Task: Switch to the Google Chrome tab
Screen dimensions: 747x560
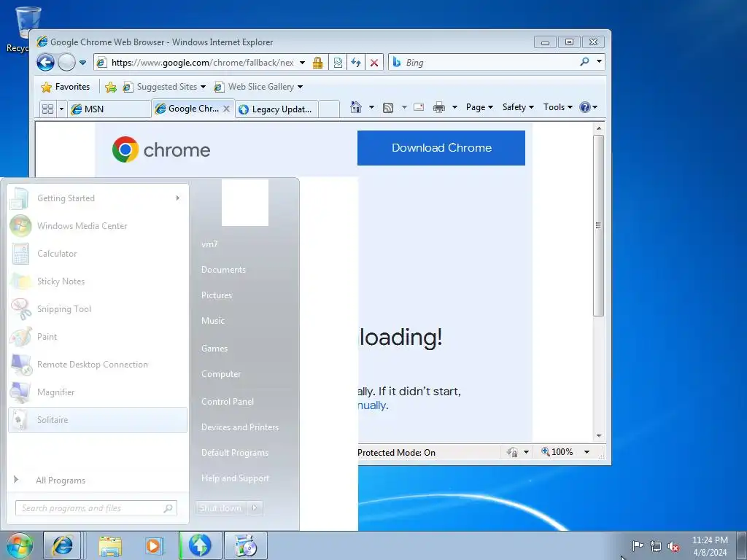Action: click(189, 109)
